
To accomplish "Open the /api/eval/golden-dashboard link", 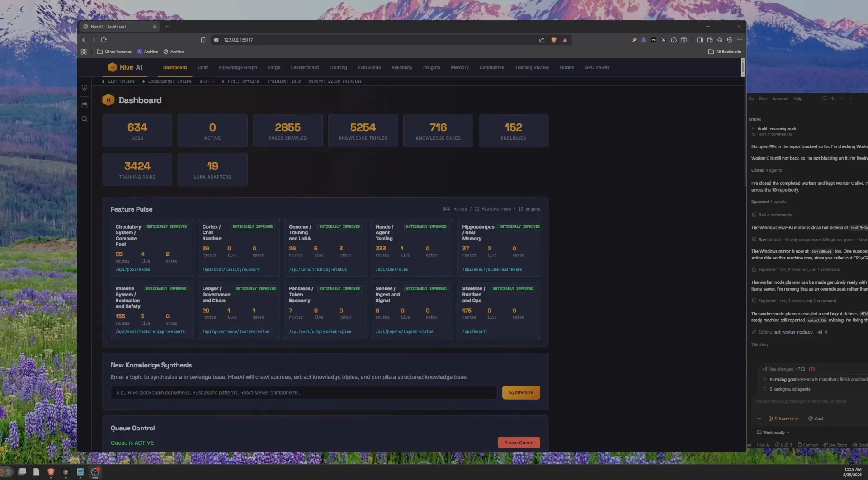I will click(x=492, y=269).
